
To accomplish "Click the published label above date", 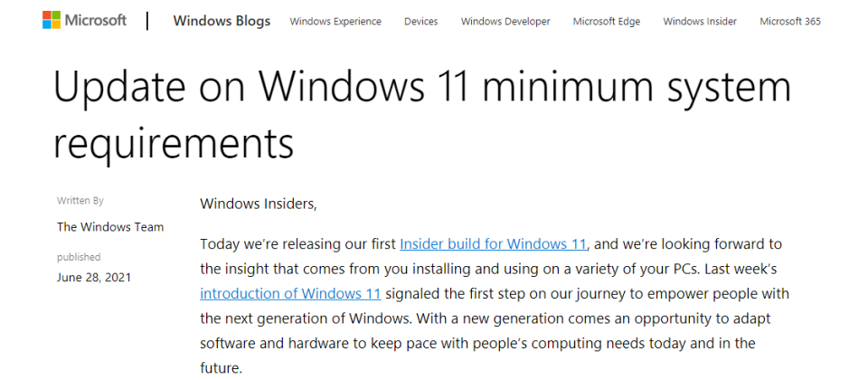I will 79,257.
